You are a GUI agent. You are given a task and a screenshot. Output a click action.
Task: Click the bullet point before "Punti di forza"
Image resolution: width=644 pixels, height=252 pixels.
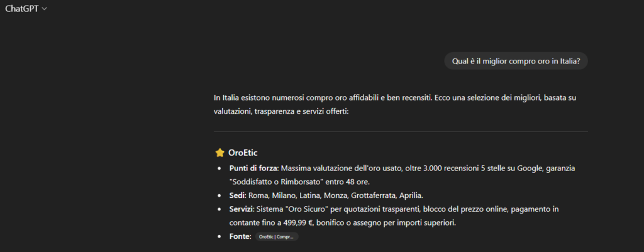tap(219, 169)
